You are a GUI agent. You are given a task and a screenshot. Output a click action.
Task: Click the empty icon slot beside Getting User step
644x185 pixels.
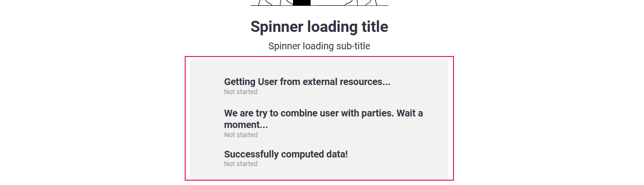[x=208, y=85]
